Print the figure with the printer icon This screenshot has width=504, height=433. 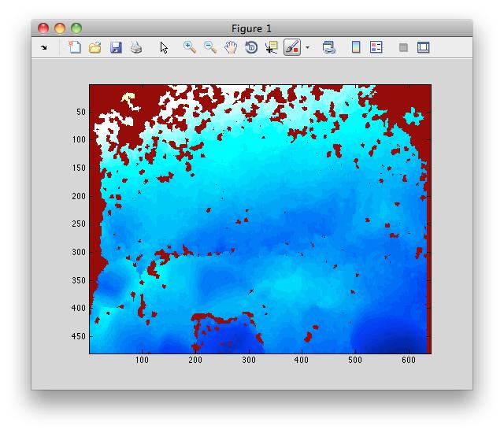(136, 47)
